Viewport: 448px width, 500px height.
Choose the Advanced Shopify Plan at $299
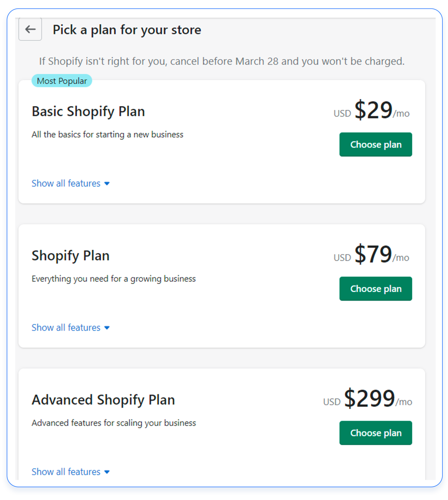coord(375,433)
